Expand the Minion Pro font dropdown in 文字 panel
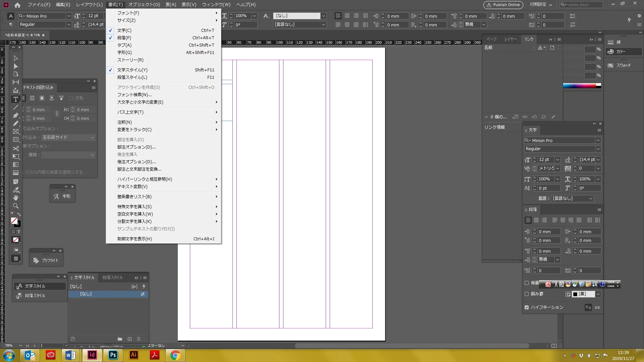This screenshot has width=644, height=362. click(598, 140)
